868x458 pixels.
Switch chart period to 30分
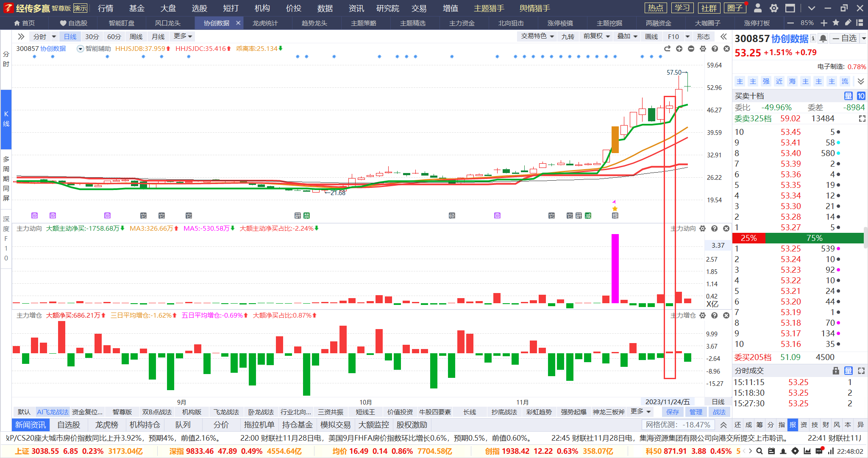click(x=92, y=37)
